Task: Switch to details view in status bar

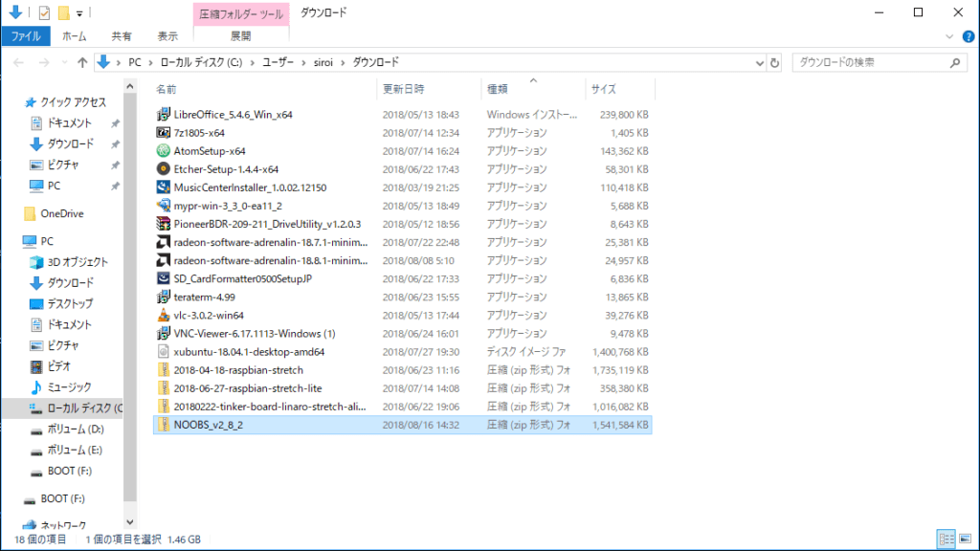Action: pos(945,540)
